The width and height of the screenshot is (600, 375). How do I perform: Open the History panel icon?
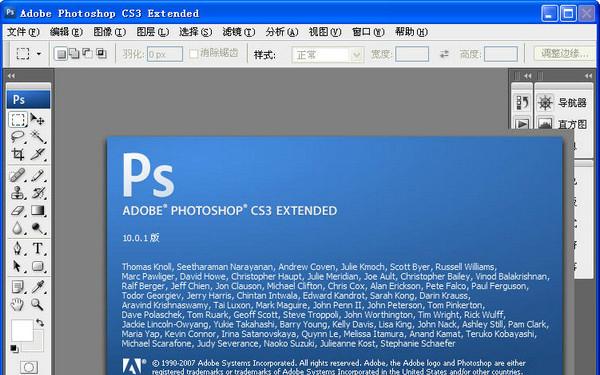(x=522, y=103)
